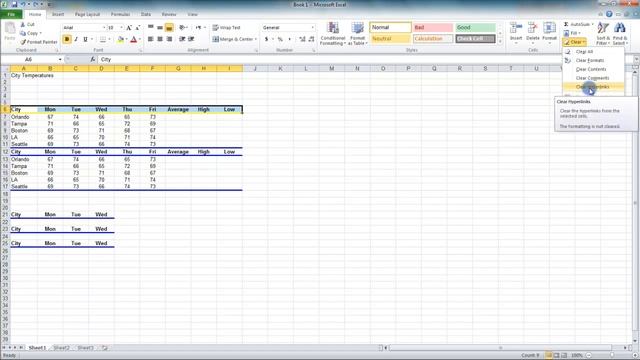
Task: Apply percent style number format
Action: 280,39
